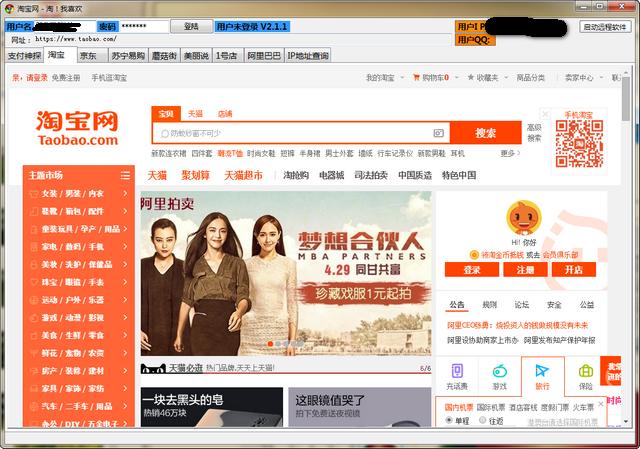Click the first orange carousel dot on banner

pyautogui.click(x=270, y=344)
